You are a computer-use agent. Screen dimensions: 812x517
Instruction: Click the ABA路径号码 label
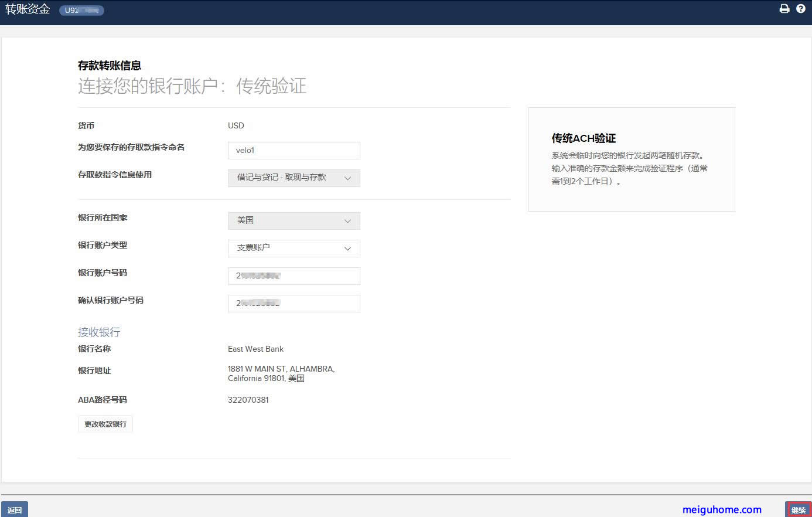pyautogui.click(x=103, y=400)
